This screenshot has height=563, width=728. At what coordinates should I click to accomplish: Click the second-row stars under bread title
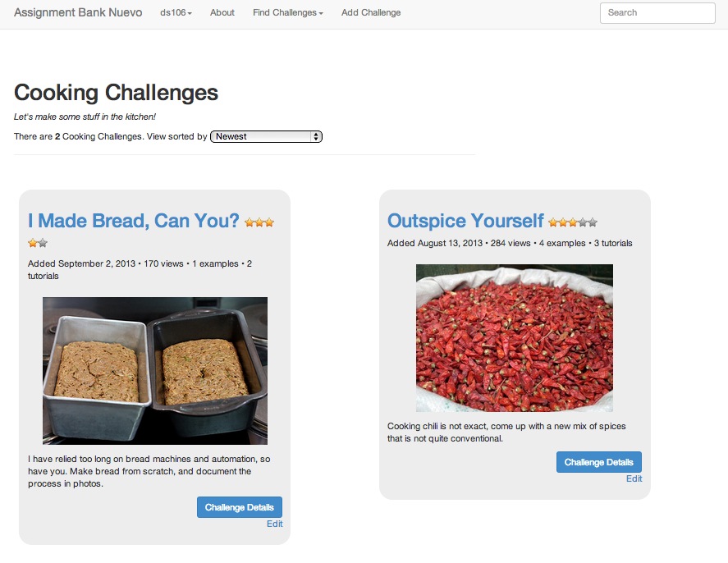tap(38, 243)
